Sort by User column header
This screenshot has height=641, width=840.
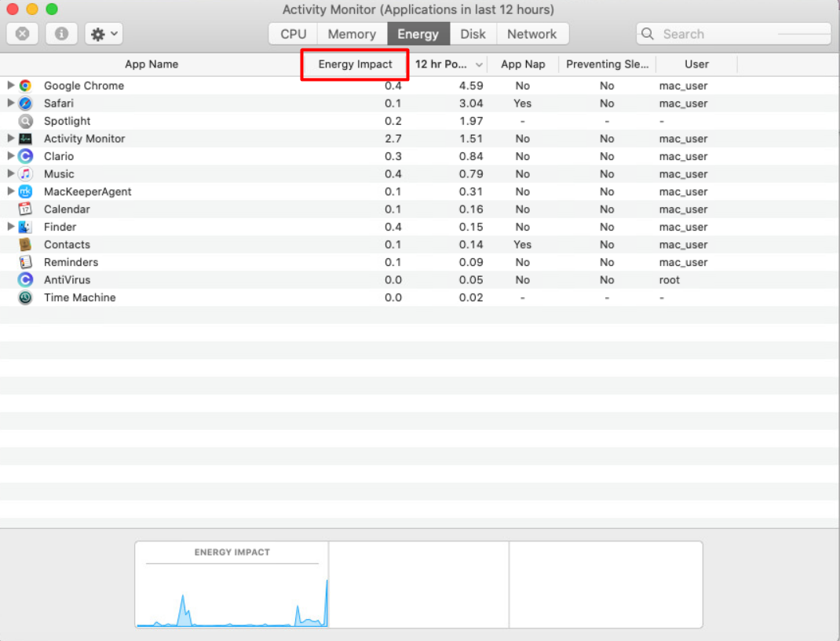(696, 64)
